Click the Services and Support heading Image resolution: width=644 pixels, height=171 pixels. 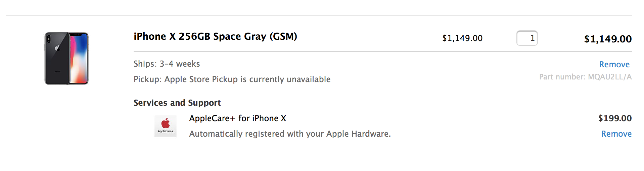[x=177, y=103]
